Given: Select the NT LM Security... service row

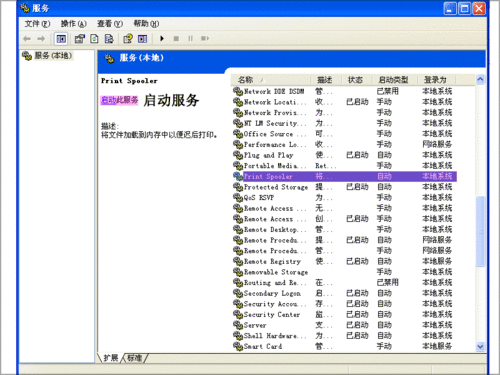Looking at the screenshot, I should [344, 123].
